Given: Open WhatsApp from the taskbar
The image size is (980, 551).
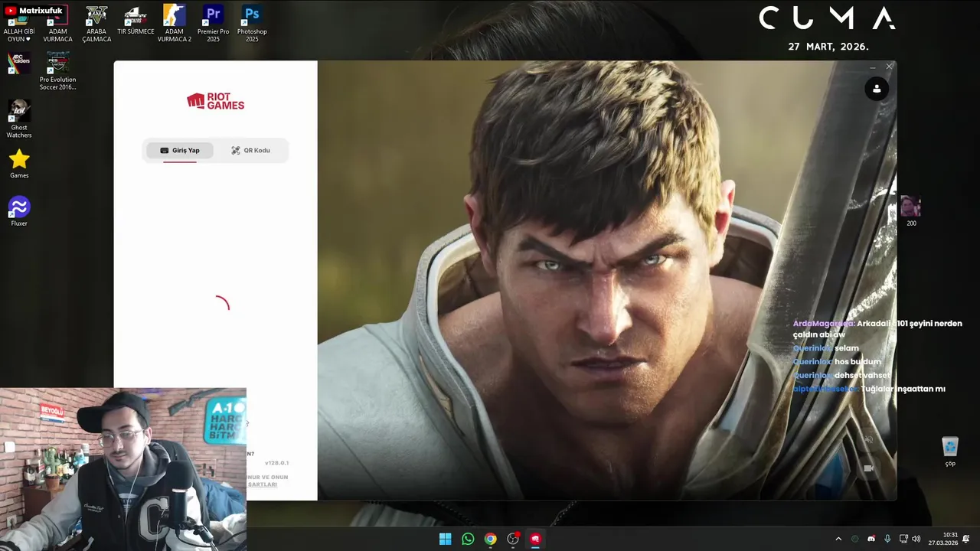Looking at the screenshot, I should click(x=468, y=539).
